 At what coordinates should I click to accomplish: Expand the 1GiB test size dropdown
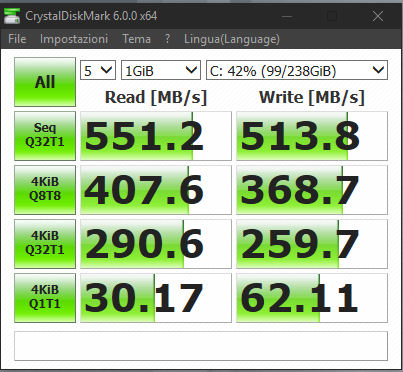click(x=161, y=70)
